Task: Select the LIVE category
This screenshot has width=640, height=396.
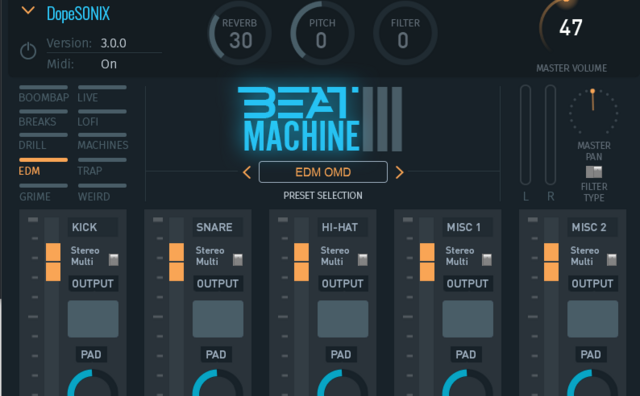Action: tap(102, 94)
